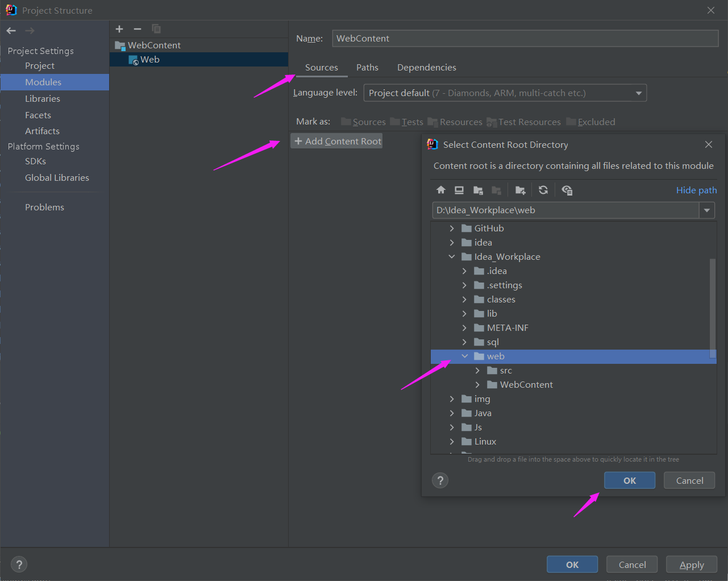Image resolution: width=728 pixels, height=581 pixels.
Task: Go to the desktop directory icon
Action: pos(459,190)
